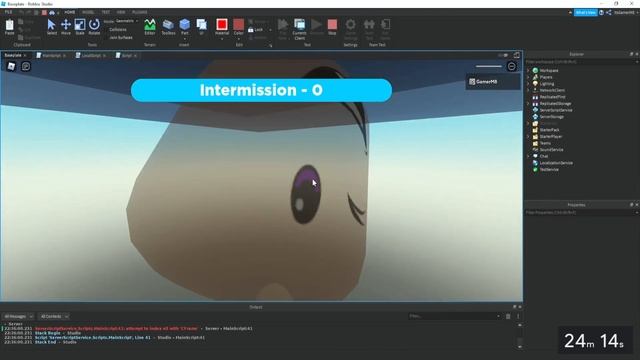Open the Output panel options menu
The width and height of the screenshot is (640, 360).
click(x=518, y=316)
